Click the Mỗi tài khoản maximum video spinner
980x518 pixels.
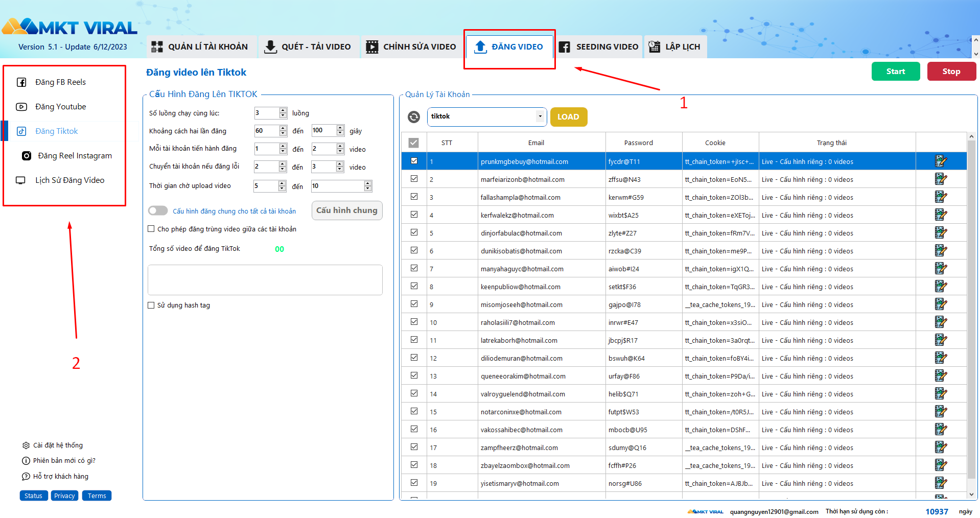tap(340, 149)
